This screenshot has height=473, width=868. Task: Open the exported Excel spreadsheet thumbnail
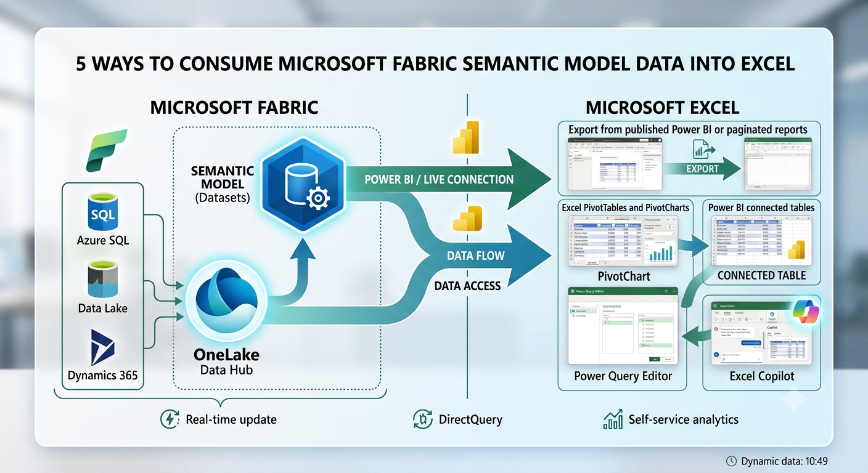777,164
